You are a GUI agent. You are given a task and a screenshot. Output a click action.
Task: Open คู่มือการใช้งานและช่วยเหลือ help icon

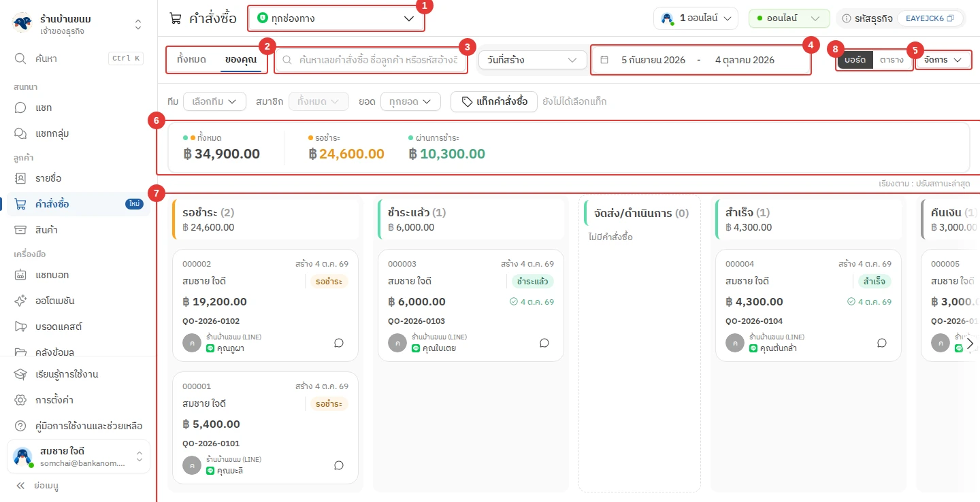[x=20, y=426]
